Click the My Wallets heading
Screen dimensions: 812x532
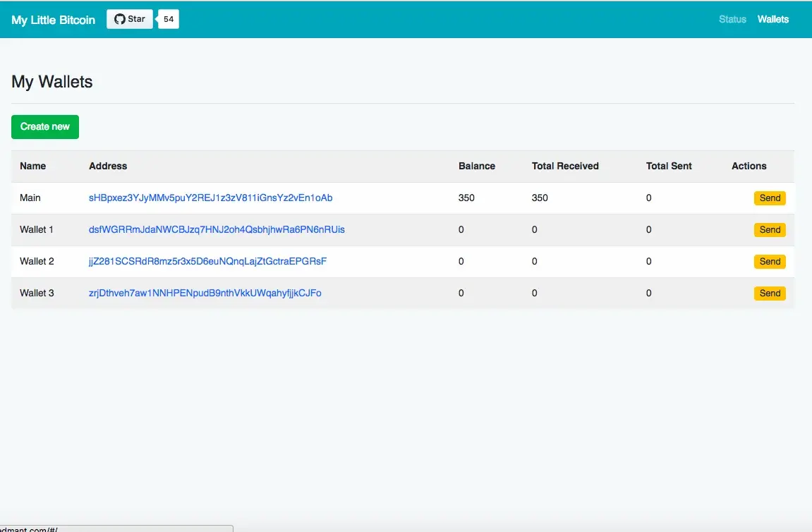[x=51, y=82]
